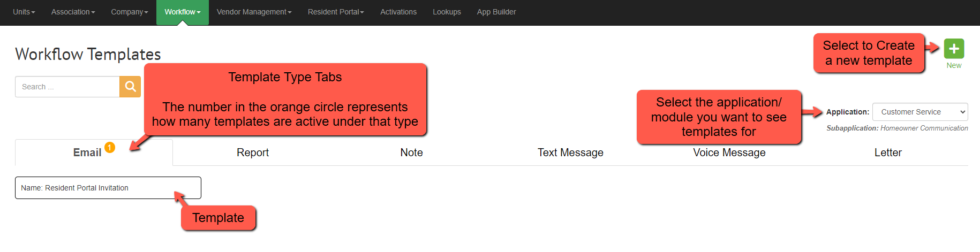
Task: Switch to the Report tab
Action: (x=252, y=153)
